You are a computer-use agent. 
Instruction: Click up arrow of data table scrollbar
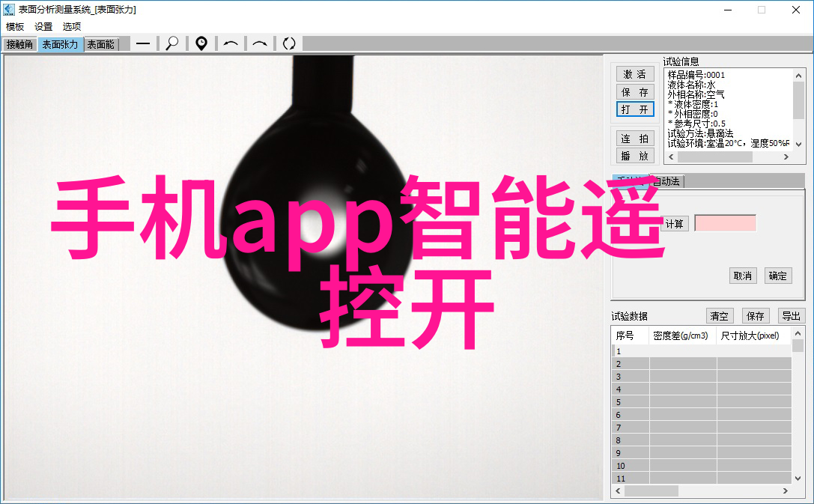click(x=798, y=333)
